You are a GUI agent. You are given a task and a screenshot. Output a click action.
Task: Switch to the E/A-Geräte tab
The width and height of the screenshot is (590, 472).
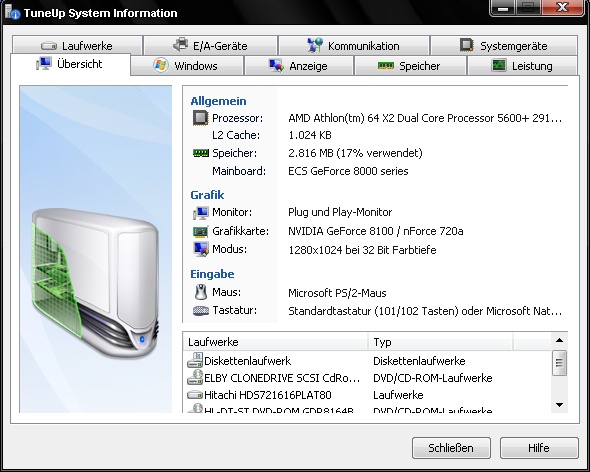[x=210, y=46]
